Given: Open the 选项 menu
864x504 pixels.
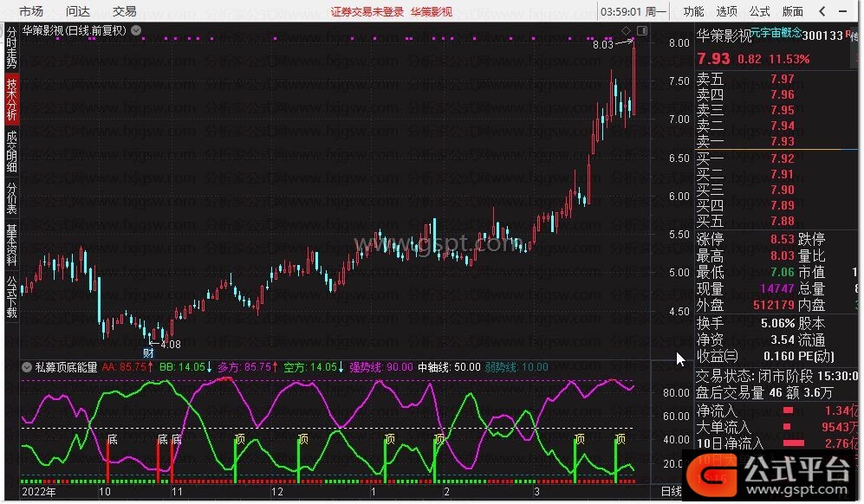Looking at the screenshot, I should pos(726,11).
